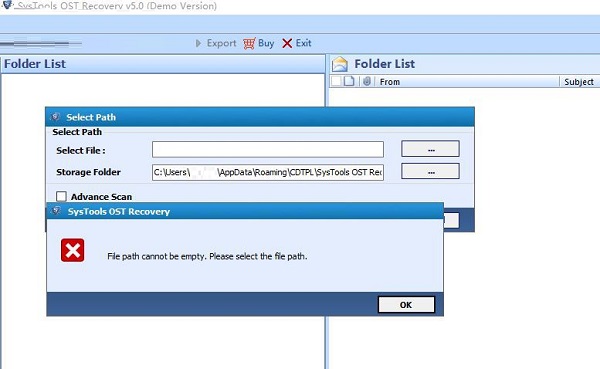Click Export in the toolbar

[x=222, y=43]
